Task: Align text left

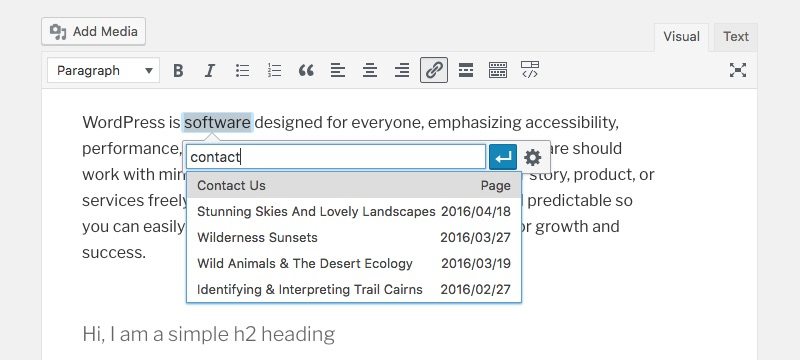Action: pyautogui.click(x=338, y=70)
